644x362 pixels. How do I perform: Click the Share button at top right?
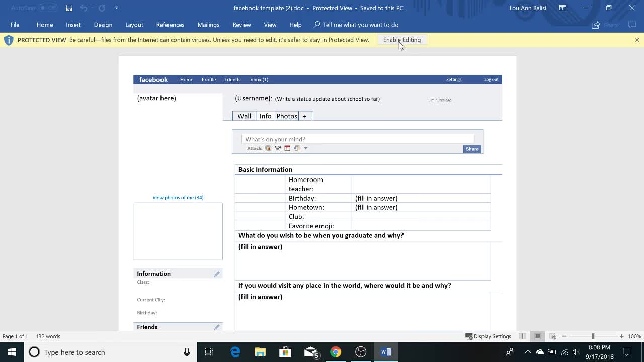[x=606, y=25]
